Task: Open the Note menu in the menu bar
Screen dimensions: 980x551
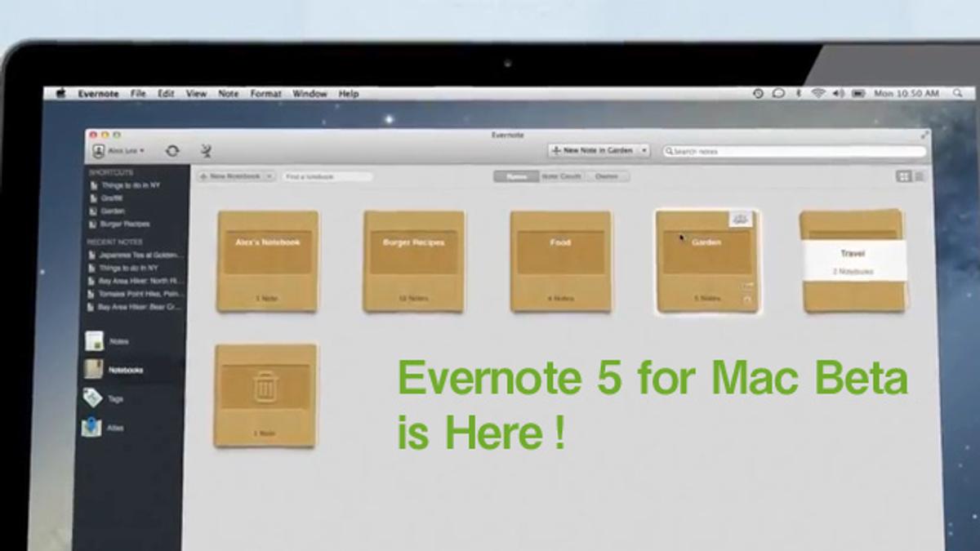Action: [x=229, y=94]
